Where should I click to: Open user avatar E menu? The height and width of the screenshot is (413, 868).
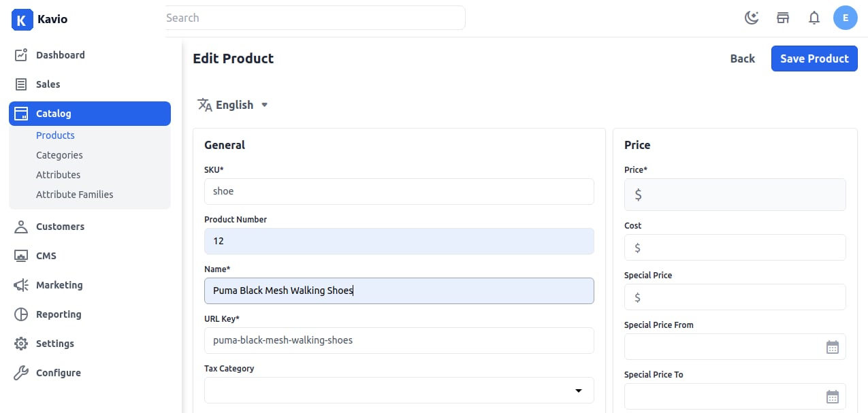click(x=846, y=18)
